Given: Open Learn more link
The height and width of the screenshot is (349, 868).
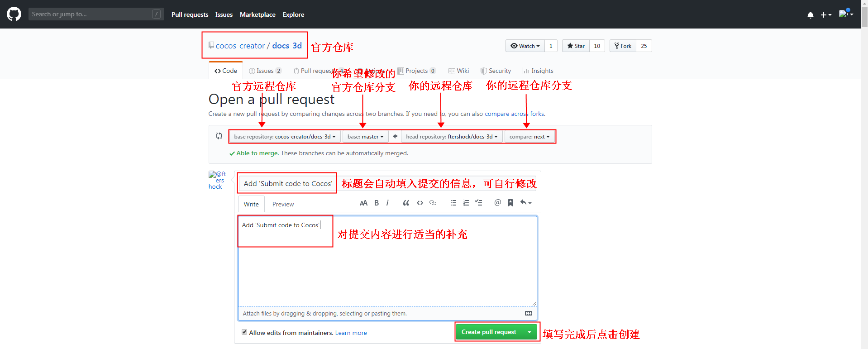Looking at the screenshot, I should tap(351, 333).
